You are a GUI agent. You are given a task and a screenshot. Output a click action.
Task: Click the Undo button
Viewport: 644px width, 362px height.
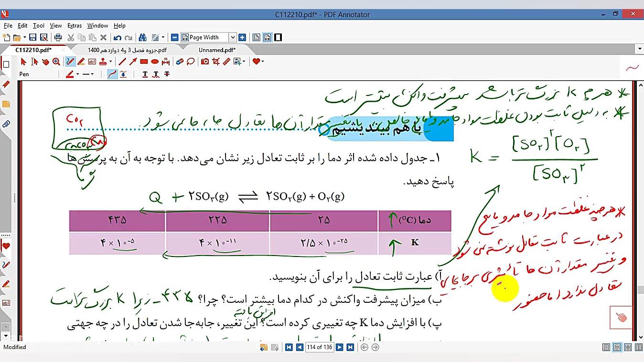(x=118, y=37)
